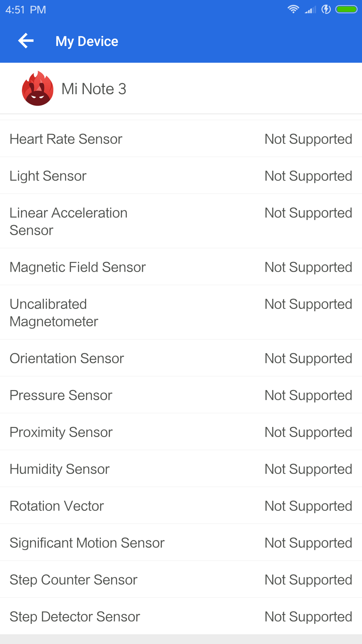Tap the back arrow icon
The height and width of the screenshot is (644, 362).
(26, 41)
